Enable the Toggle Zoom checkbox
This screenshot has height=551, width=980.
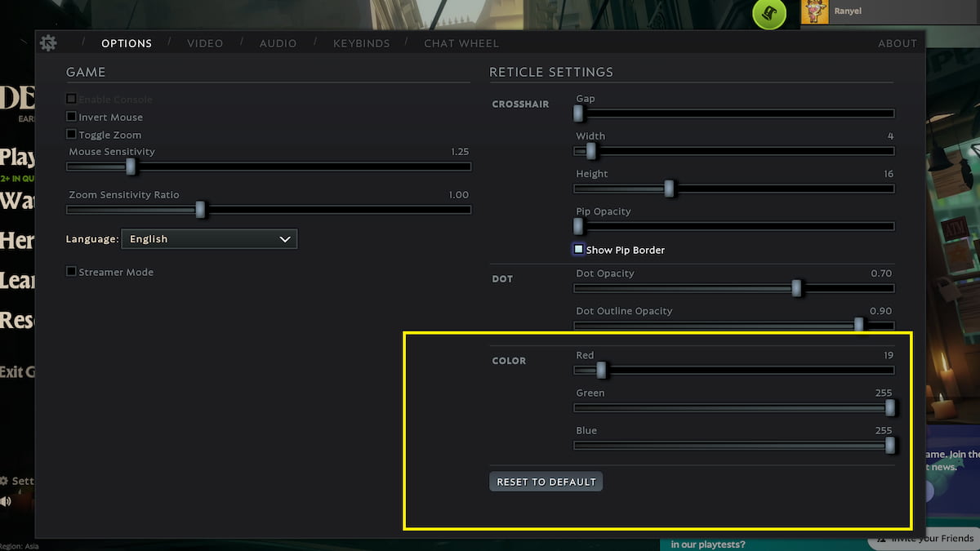click(x=71, y=135)
